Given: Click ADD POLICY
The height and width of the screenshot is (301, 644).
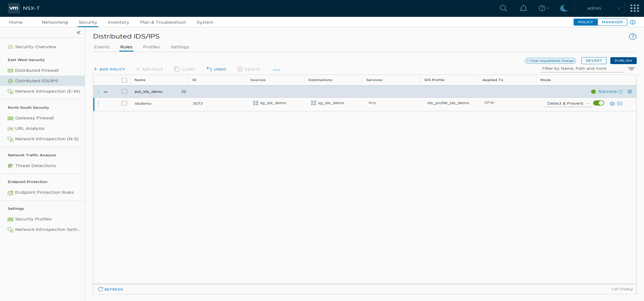Looking at the screenshot, I should click(109, 69).
